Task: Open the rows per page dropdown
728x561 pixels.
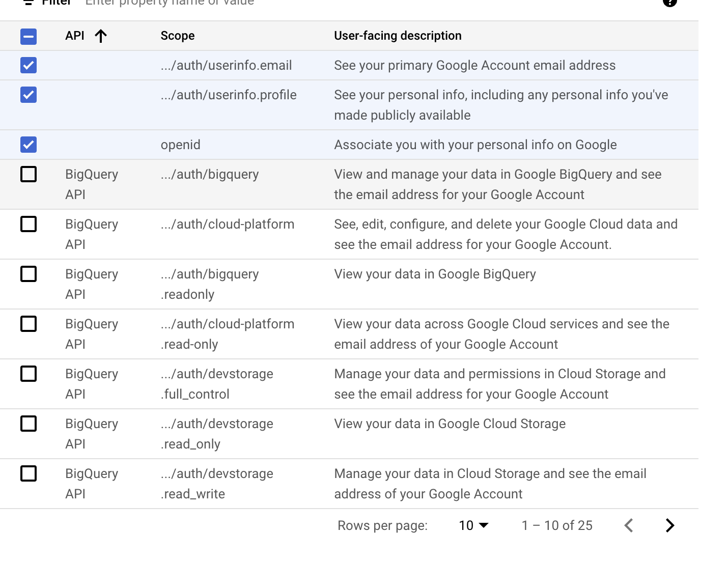Action: coord(473,525)
